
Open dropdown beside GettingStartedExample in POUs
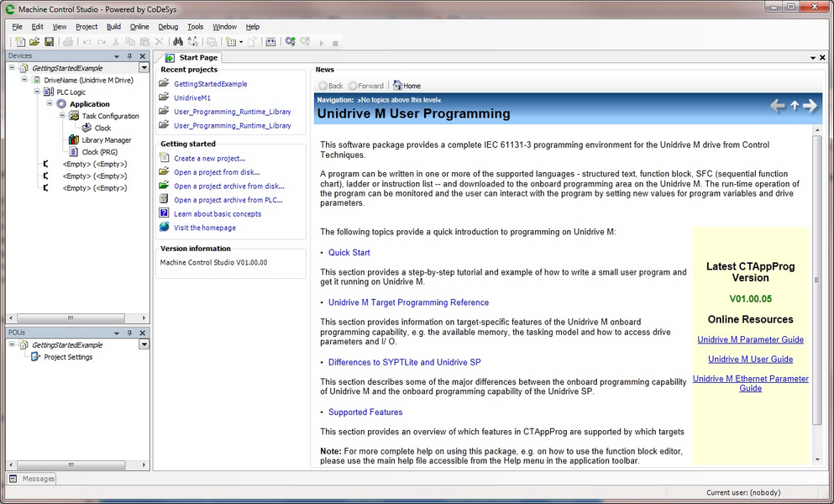click(144, 344)
